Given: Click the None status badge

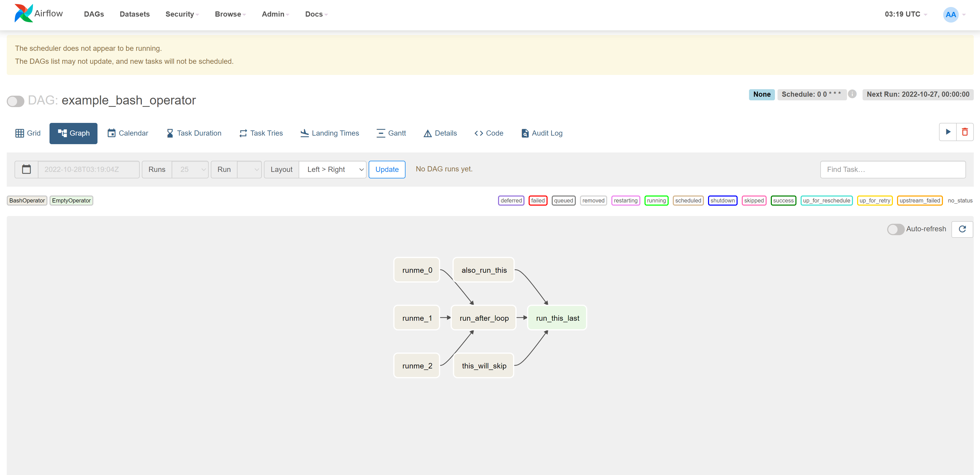Looking at the screenshot, I should point(762,94).
